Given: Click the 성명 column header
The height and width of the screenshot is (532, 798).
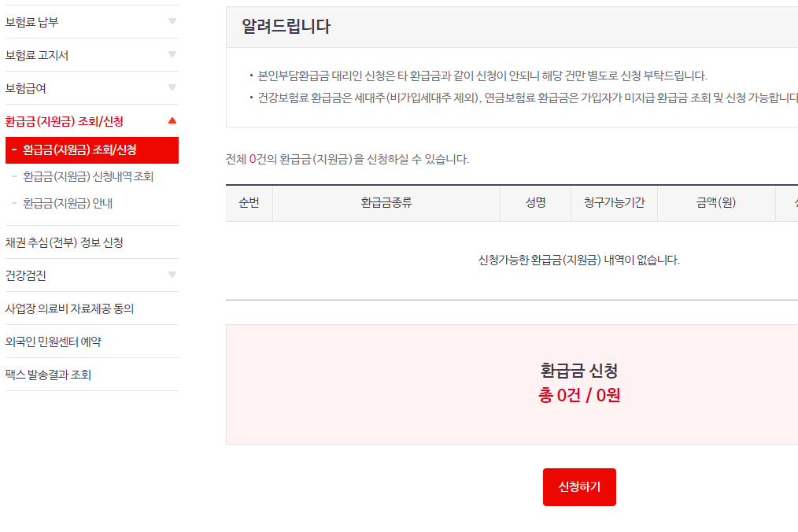Looking at the screenshot, I should pyautogui.click(x=534, y=203).
